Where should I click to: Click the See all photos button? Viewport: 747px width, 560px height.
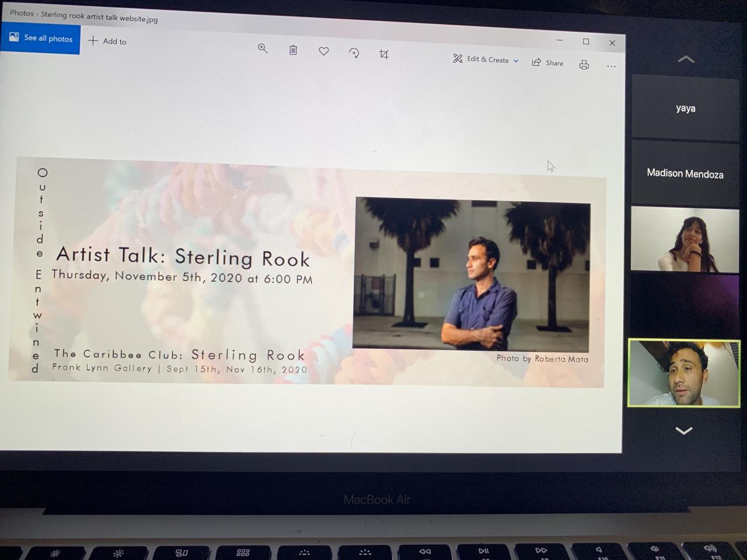[40, 38]
